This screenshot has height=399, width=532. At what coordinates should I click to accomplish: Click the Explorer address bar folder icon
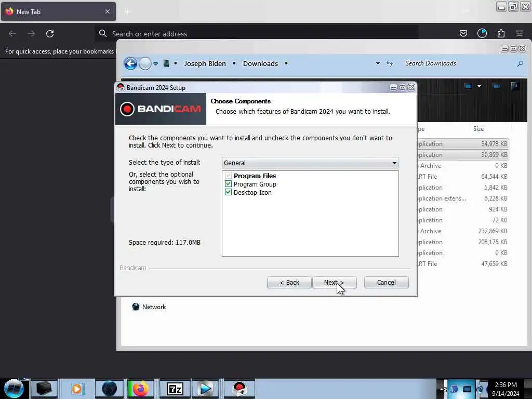(x=166, y=63)
